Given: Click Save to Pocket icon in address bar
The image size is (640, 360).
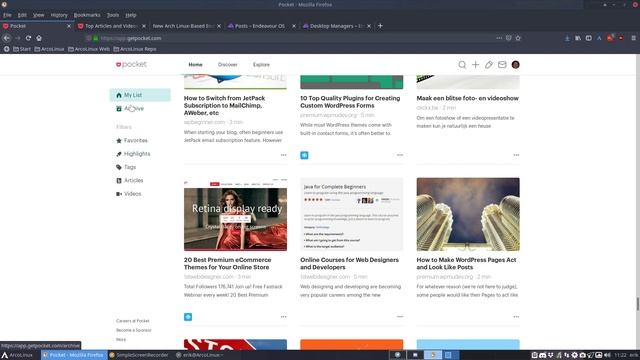Looking at the screenshot, I should [x=509, y=38].
